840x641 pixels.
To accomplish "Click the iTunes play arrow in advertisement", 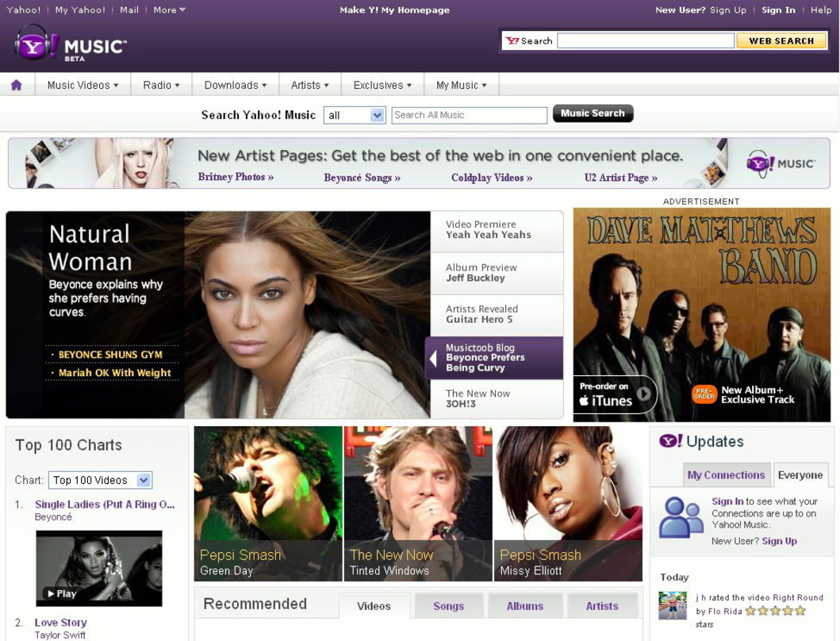I will click(x=644, y=393).
